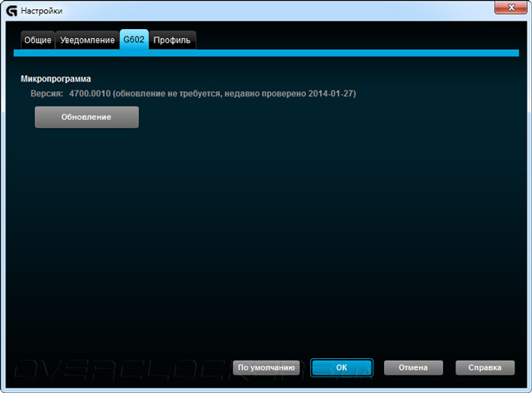This screenshot has height=393, width=532.
Task: Click the Микропрограмма heading
Action: click(x=56, y=79)
